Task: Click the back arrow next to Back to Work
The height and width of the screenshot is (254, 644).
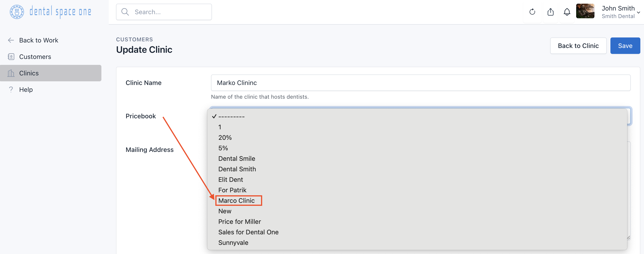Action: [x=11, y=40]
